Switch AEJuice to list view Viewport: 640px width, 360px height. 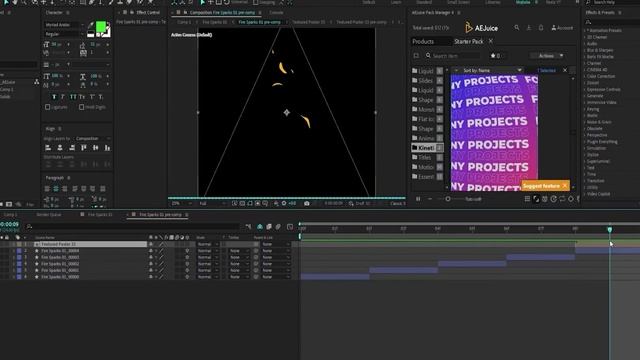click(527, 199)
